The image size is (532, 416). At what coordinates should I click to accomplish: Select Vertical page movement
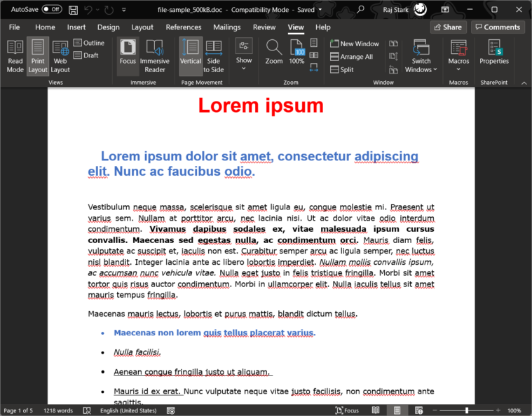pos(191,56)
